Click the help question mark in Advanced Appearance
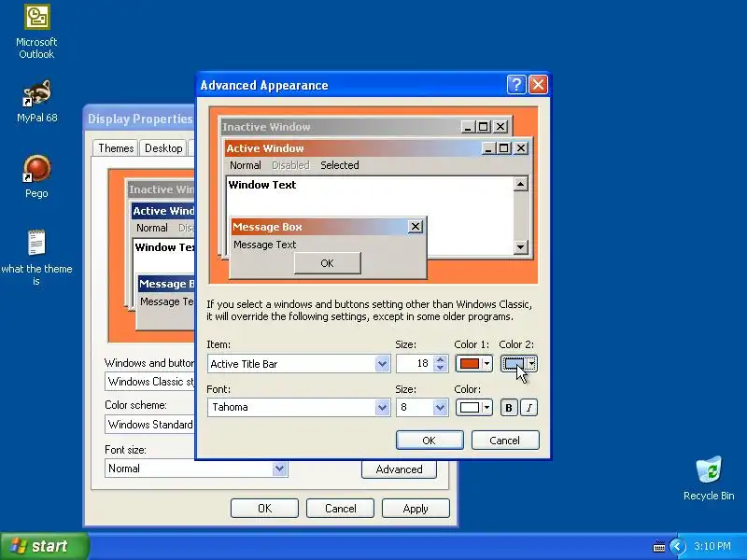Viewport: 747px width, 560px height. 516,85
